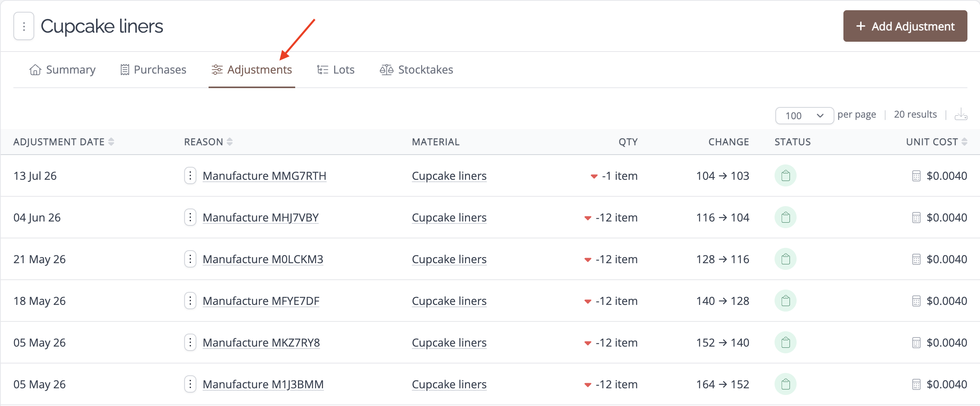Screen dimensions: 980x406
Task: Open the Manufacture MFYE7DF link
Action: pos(261,301)
